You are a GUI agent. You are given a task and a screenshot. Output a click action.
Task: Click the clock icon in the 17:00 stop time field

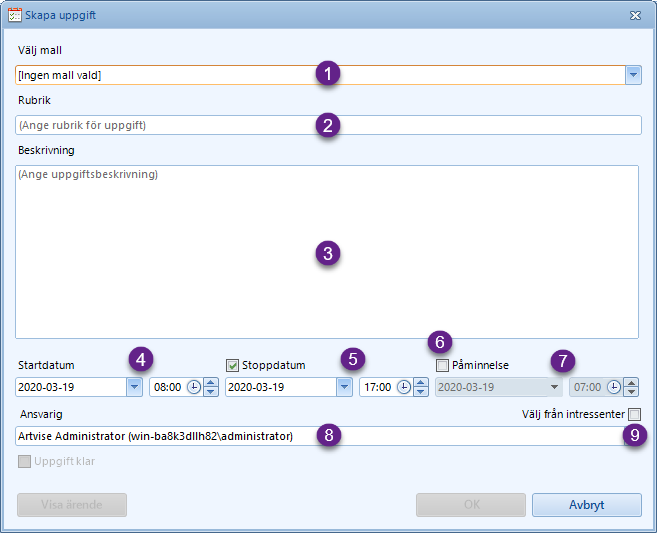[x=404, y=387]
